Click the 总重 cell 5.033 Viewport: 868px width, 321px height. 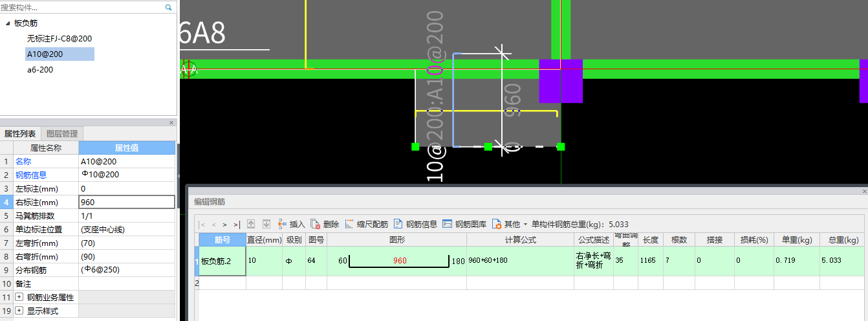coord(841,261)
